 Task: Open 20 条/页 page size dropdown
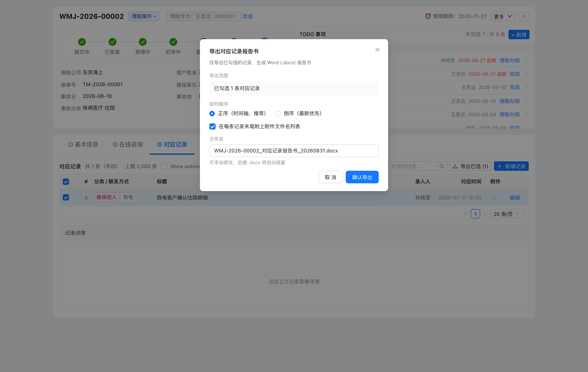coord(507,214)
